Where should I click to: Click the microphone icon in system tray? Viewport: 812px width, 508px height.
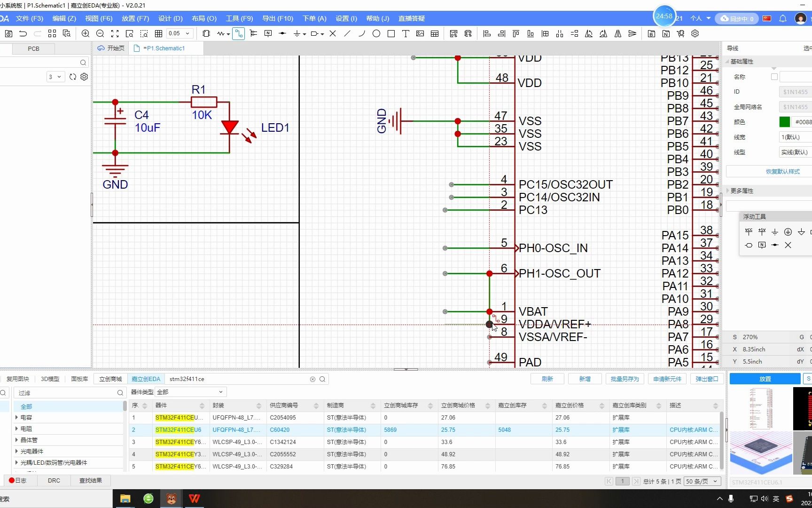pyautogui.click(x=731, y=499)
